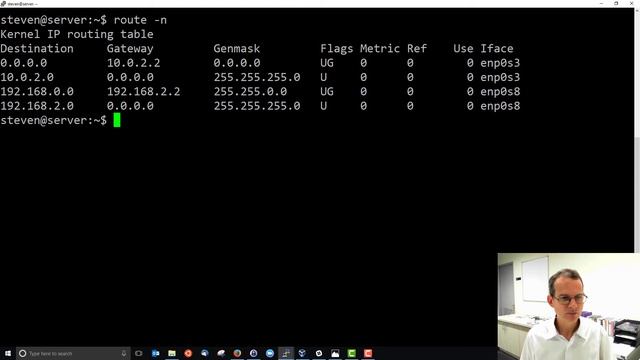This screenshot has height=360, width=640.
Task: Click destination '192.168.2.0'
Action: 37,106
